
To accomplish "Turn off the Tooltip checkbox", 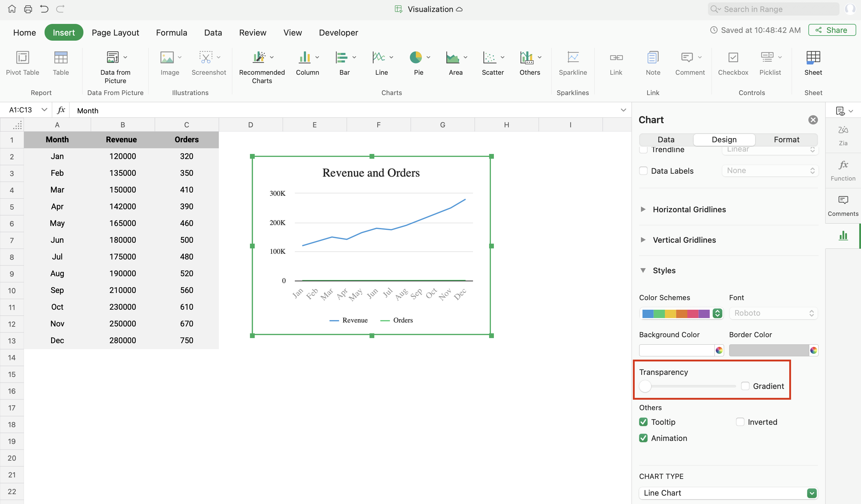I will click(643, 422).
